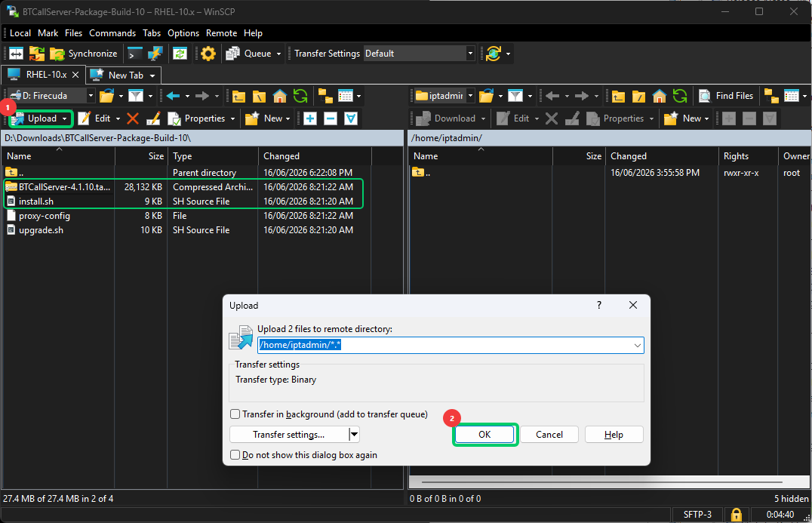Open the Options menu
This screenshot has height=523, width=812.
click(x=183, y=33)
